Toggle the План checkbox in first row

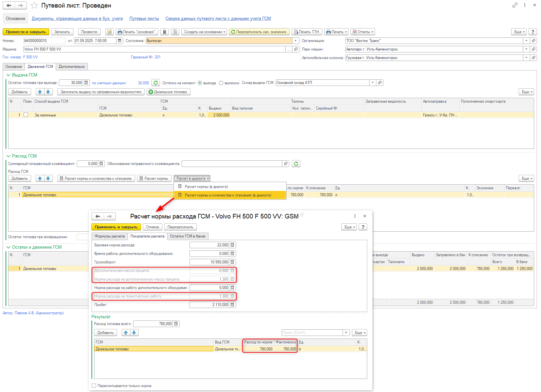[x=26, y=115]
